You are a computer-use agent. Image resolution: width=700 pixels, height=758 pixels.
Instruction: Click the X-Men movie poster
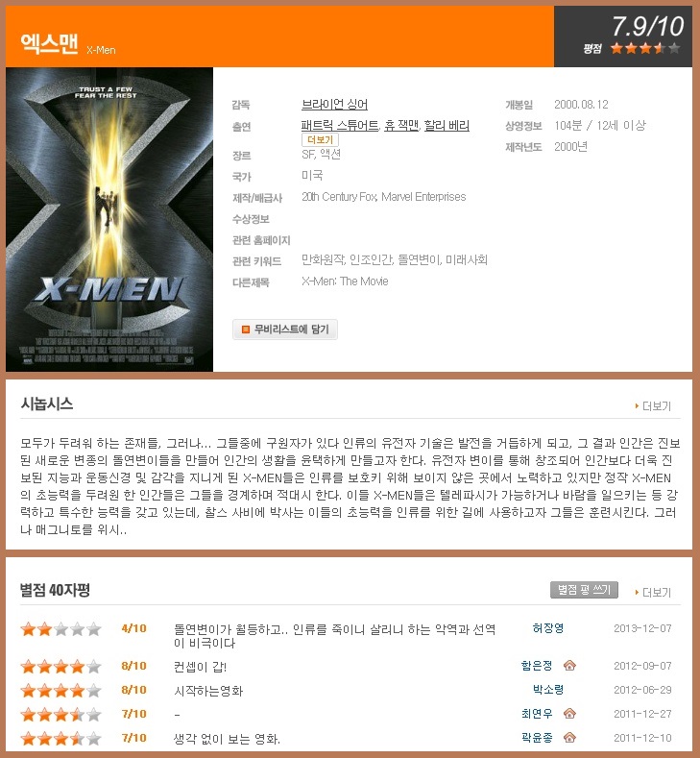[109, 219]
